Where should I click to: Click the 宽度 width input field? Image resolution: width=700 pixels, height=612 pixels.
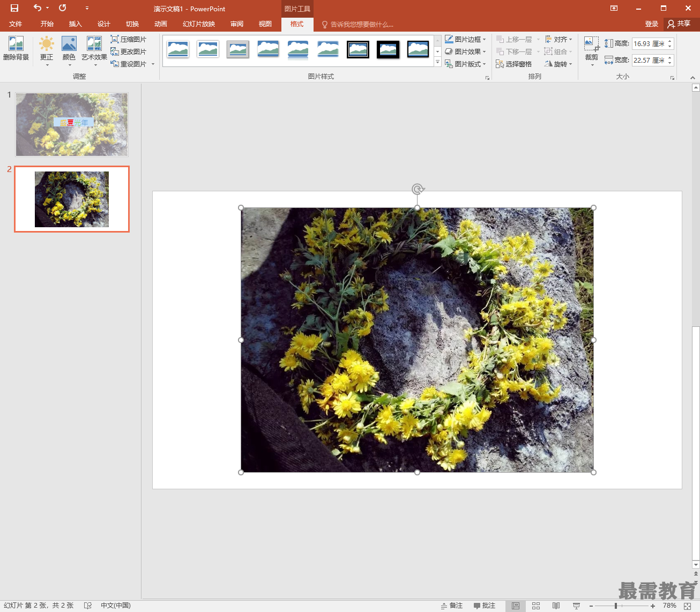click(x=649, y=60)
